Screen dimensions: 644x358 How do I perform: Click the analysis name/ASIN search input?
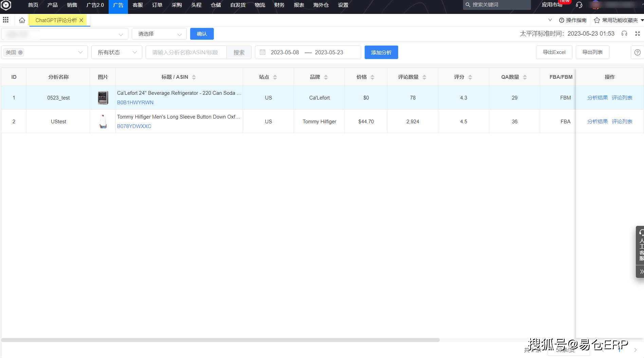coord(186,52)
